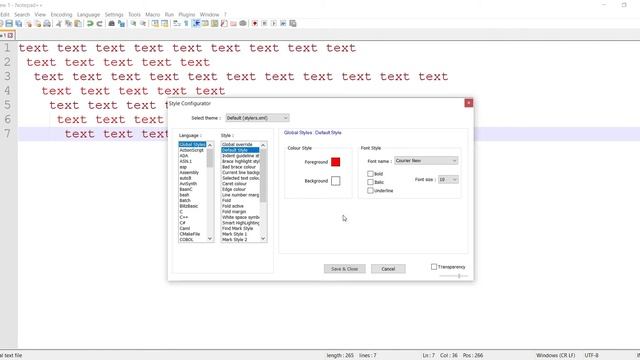Click the Save file toolbar icon
Viewport: 640px width, 360px height.
[9, 24]
